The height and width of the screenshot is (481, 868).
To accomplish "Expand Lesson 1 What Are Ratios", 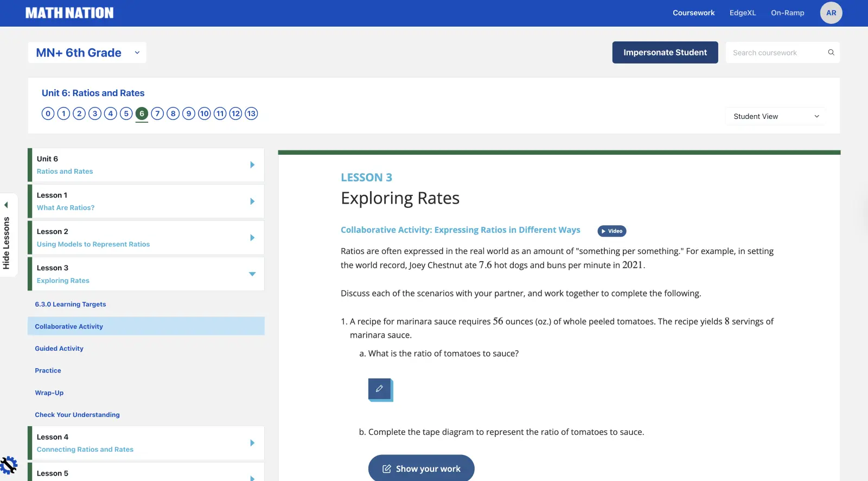I will 252,201.
